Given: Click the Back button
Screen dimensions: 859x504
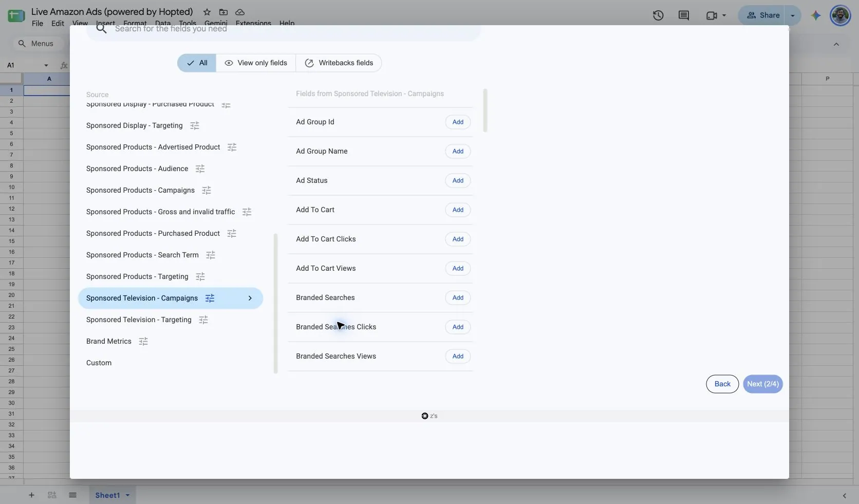Looking at the screenshot, I should [x=722, y=384].
